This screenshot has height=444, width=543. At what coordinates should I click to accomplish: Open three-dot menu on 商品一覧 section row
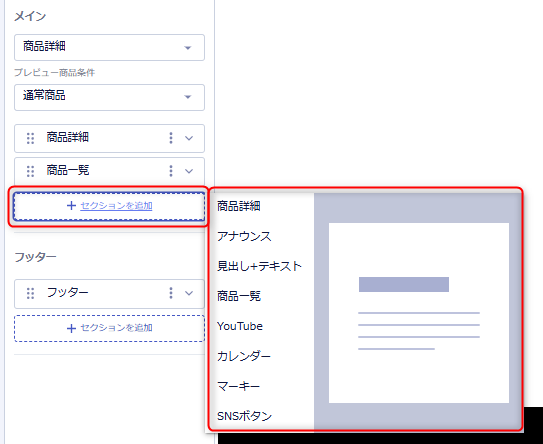tap(171, 171)
